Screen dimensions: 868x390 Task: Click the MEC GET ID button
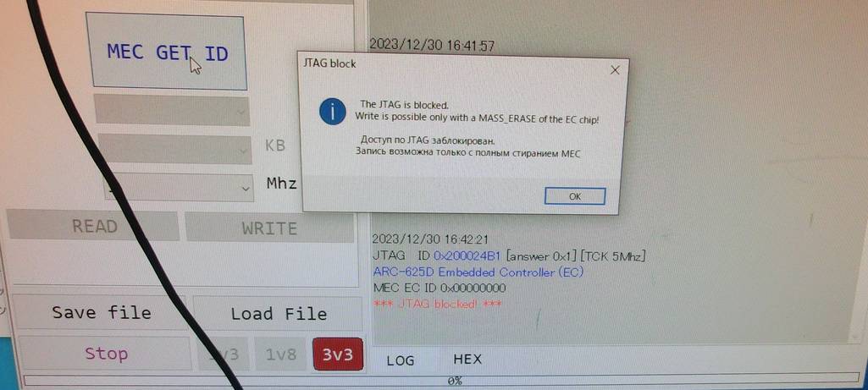(167, 52)
